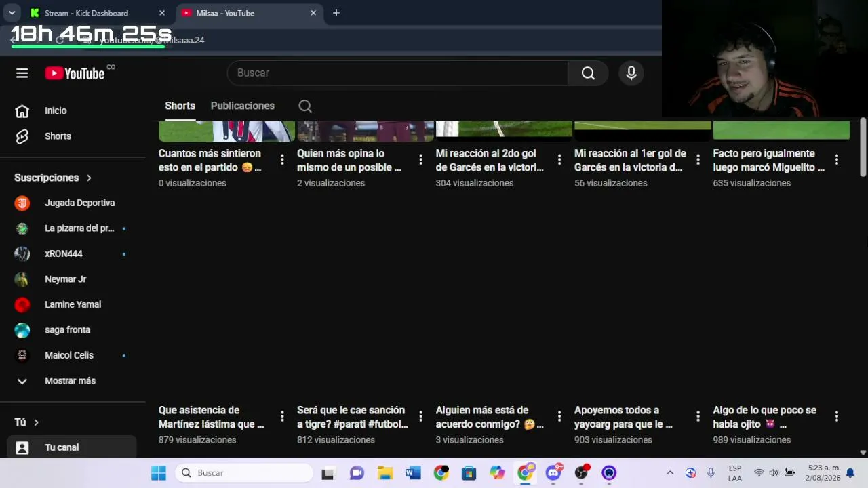Open xRON444 channel avatar

click(22, 253)
